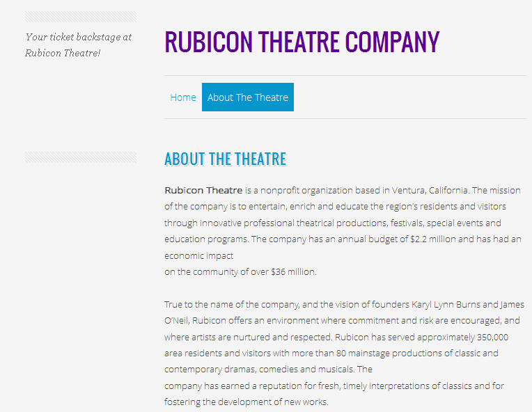The height and width of the screenshot is (412, 532).
Task: Click the blue About The Theatre page heading
Action: [225, 159]
